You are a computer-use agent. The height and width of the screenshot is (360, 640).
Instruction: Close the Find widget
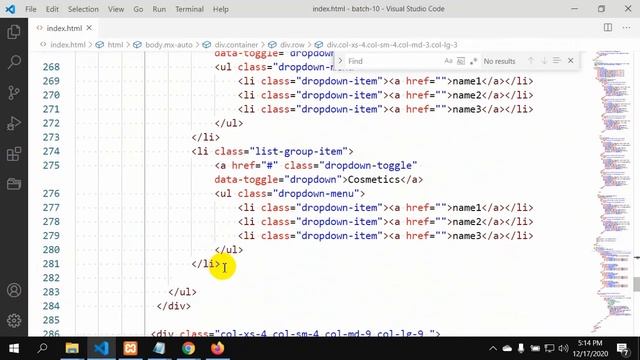click(571, 61)
